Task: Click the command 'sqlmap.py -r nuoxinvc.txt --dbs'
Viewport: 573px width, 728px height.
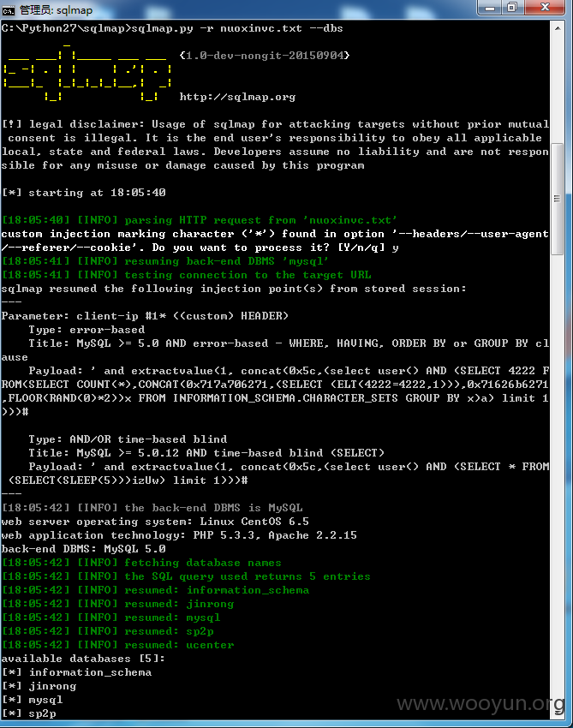Action: [237, 28]
